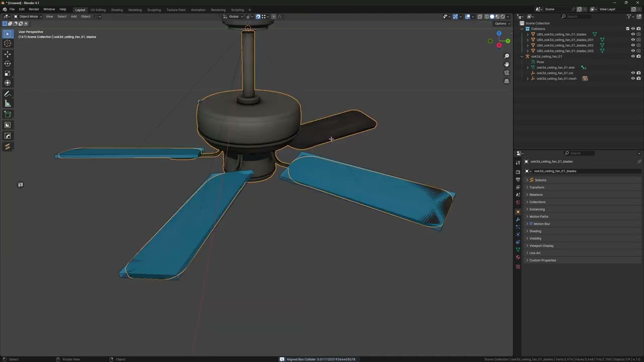The image size is (644, 362).
Task: Toggle X-ray mode in viewport header
Action: [480, 17]
